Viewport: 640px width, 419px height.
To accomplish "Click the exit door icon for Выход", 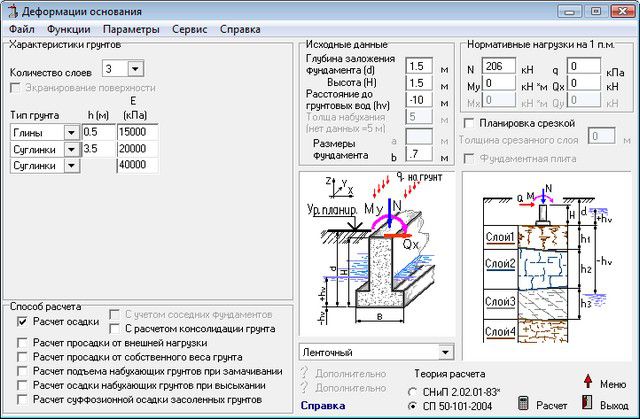I will coord(588,403).
